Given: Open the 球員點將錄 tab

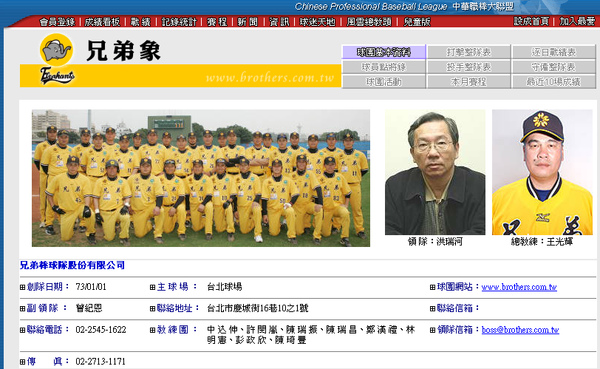Looking at the screenshot, I should (384, 67).
